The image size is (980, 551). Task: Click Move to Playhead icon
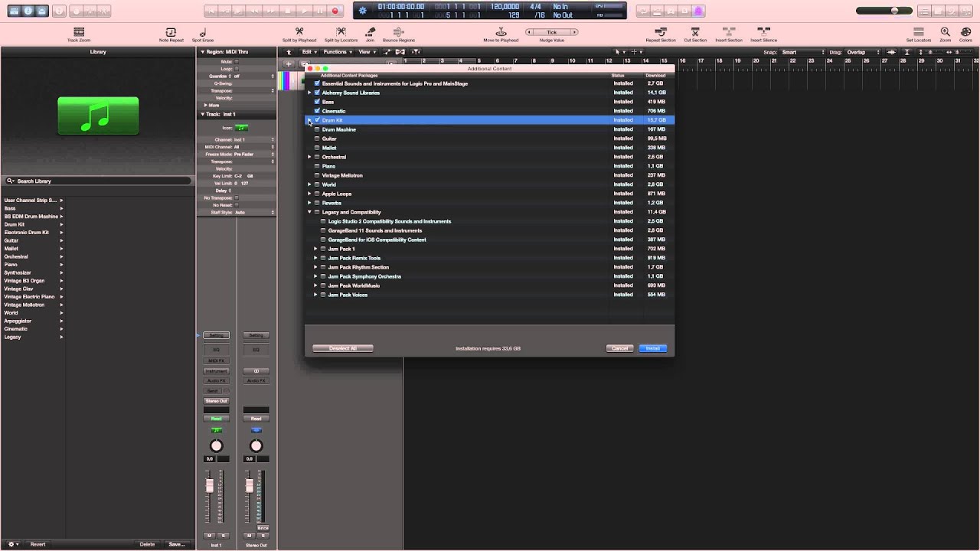[x=501, y=32]
